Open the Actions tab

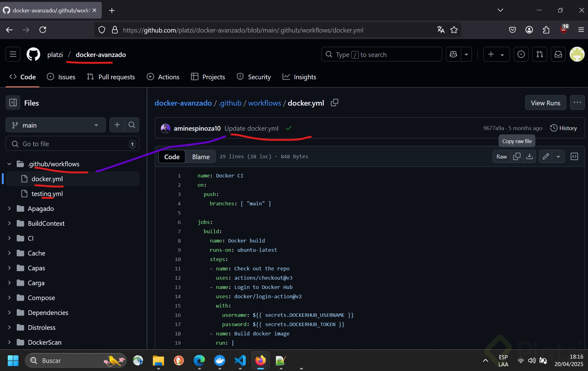click(x=163, y=77)
